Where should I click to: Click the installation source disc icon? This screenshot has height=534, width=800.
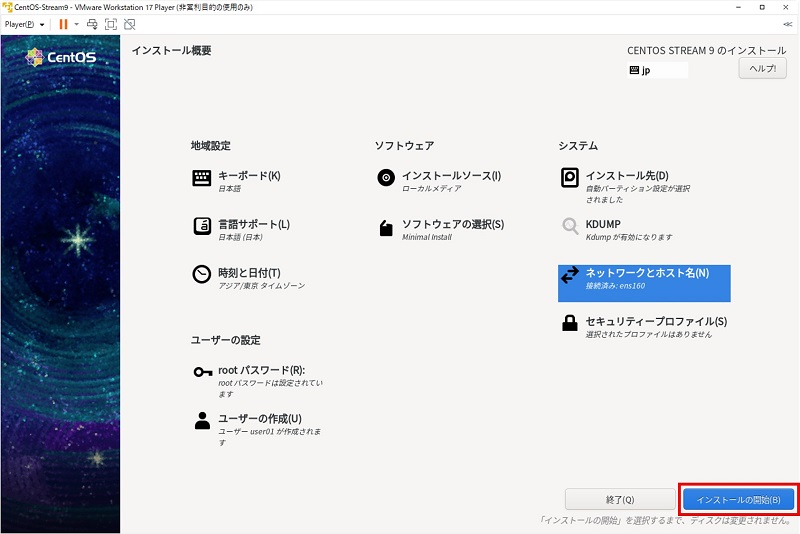pos(386,177)
